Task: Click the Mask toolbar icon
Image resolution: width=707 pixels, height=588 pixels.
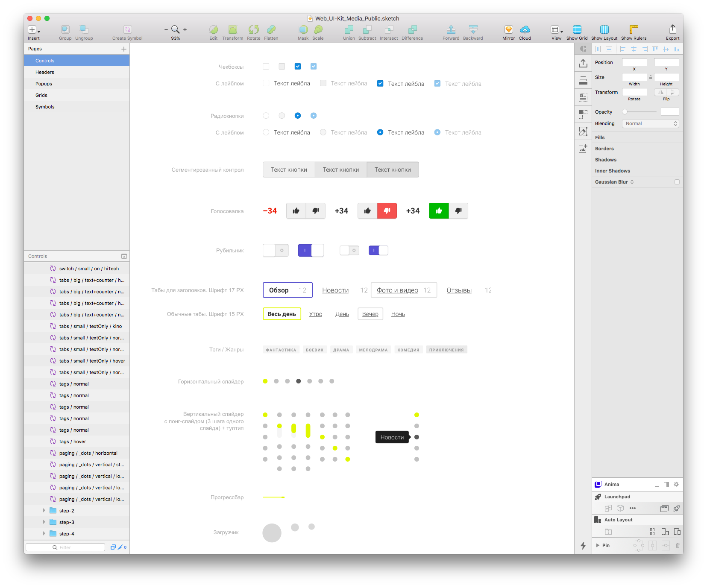Action: click(x=303, y=29)
